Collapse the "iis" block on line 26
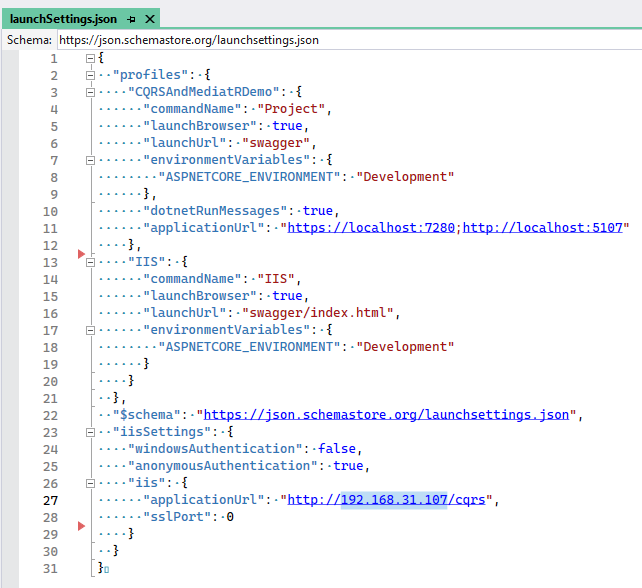 [90, 484]
